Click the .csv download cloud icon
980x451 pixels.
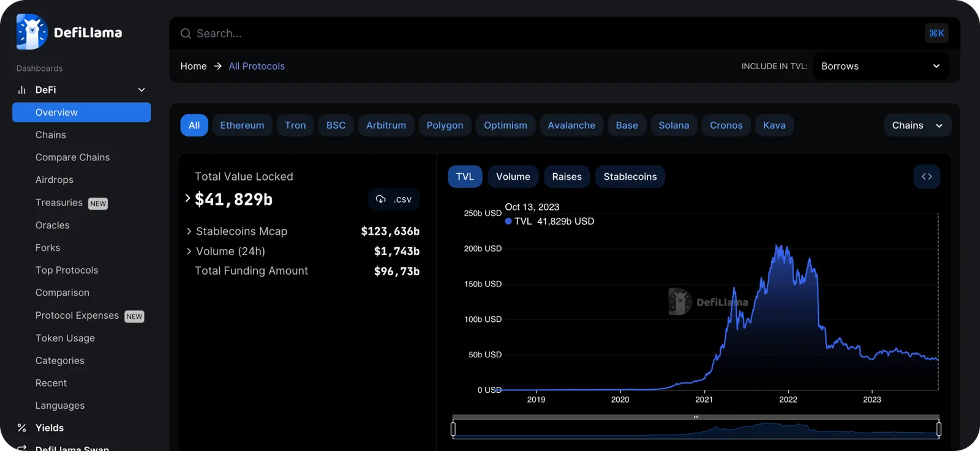coord(380,199)
